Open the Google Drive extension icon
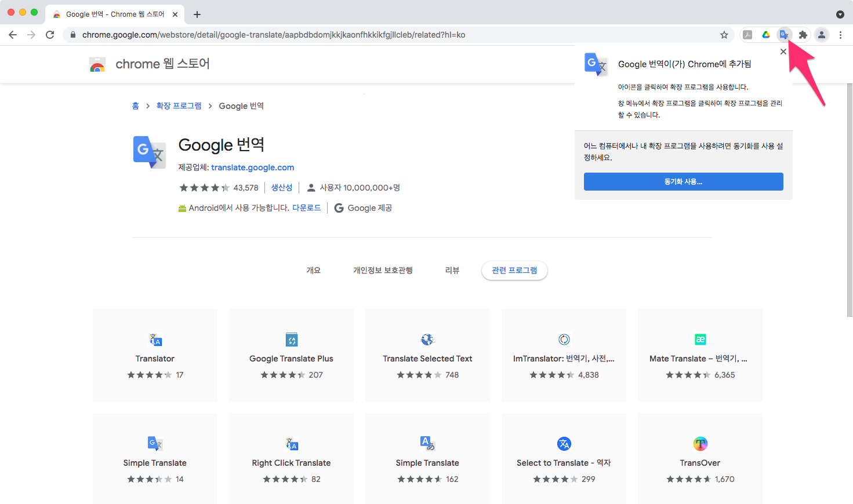853x504 pixels. click(x=766, y=35)
